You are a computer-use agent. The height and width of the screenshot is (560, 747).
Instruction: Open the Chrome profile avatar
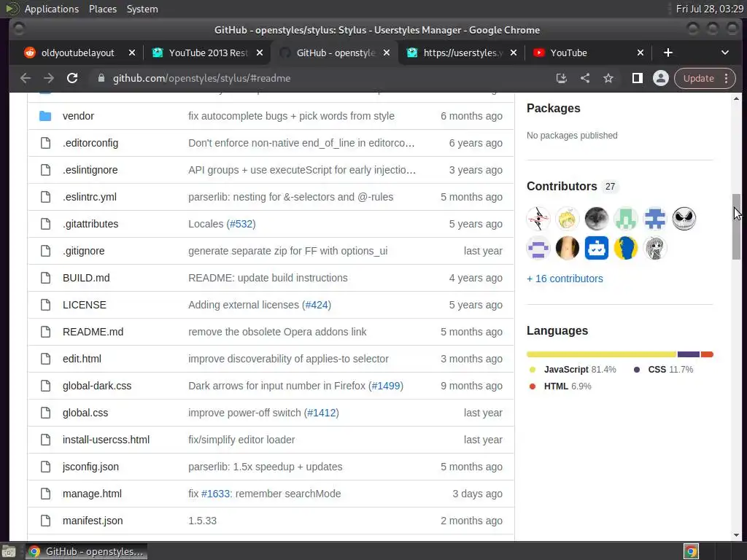pyautogui.click(x=660, y=78)
